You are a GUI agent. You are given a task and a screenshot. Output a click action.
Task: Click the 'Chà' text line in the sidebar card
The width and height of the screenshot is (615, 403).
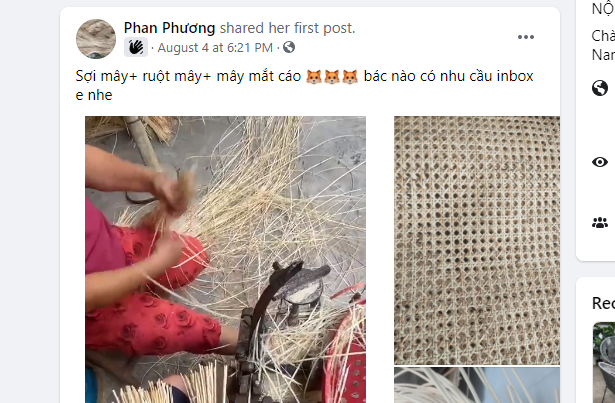[603, 36]
